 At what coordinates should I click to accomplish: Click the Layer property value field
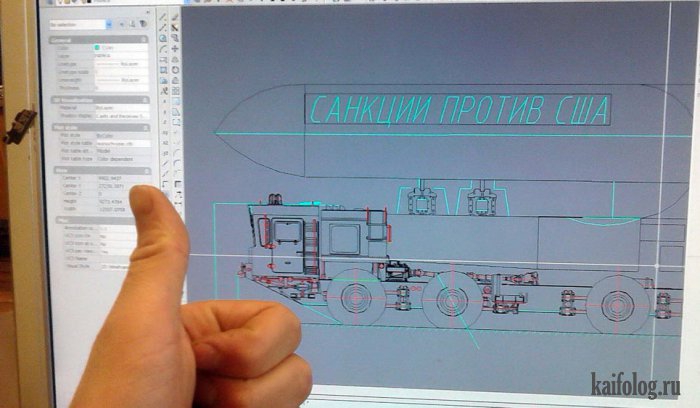click(121, 56)
